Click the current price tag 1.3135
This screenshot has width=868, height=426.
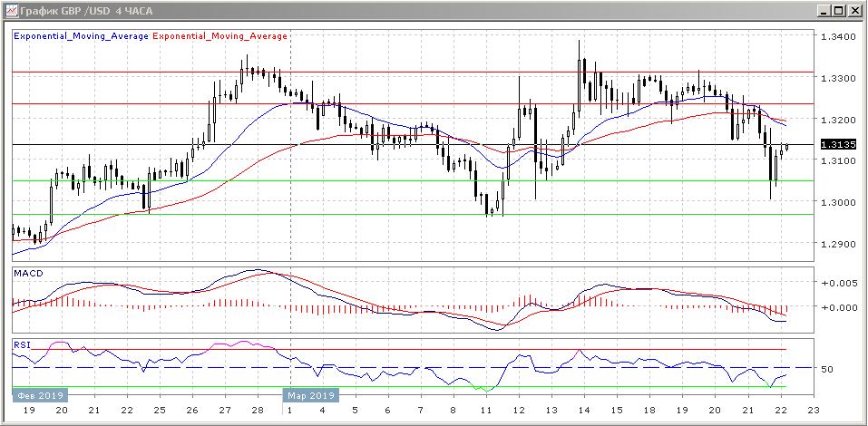(x=834, y=144)
